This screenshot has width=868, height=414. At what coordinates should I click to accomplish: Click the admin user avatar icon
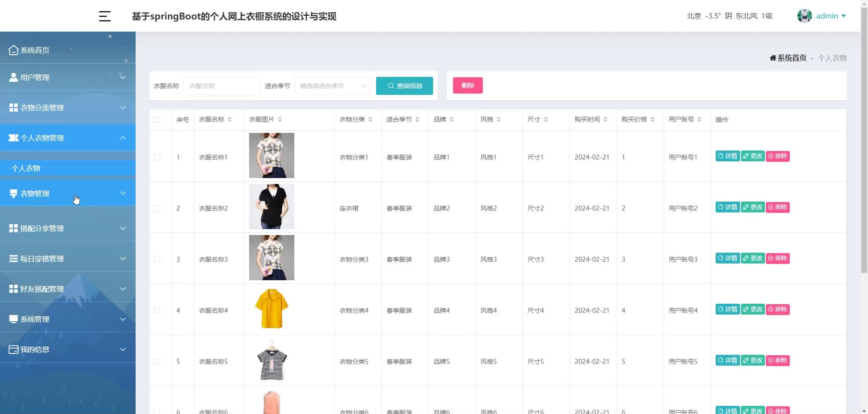coord(804,16)
